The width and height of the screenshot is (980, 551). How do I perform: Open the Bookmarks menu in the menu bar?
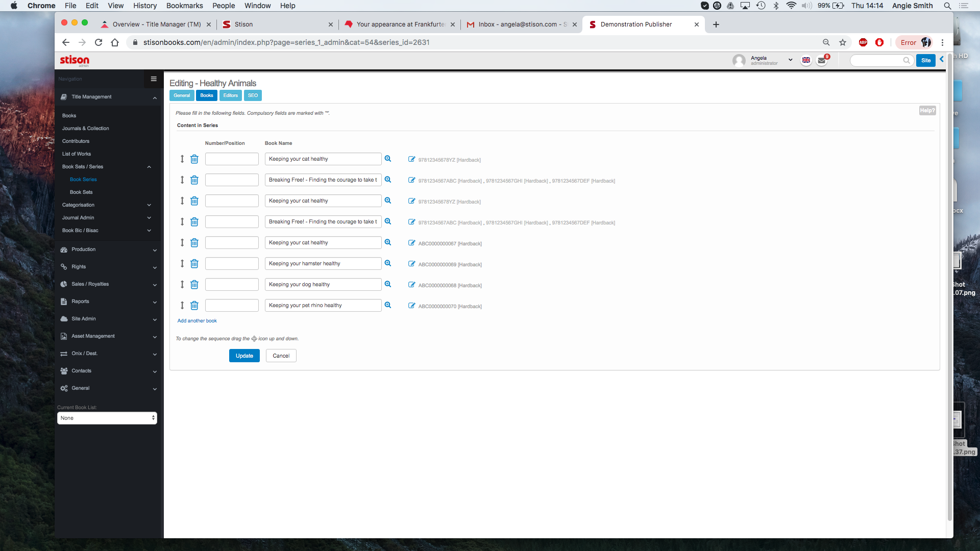pos(184,6)
